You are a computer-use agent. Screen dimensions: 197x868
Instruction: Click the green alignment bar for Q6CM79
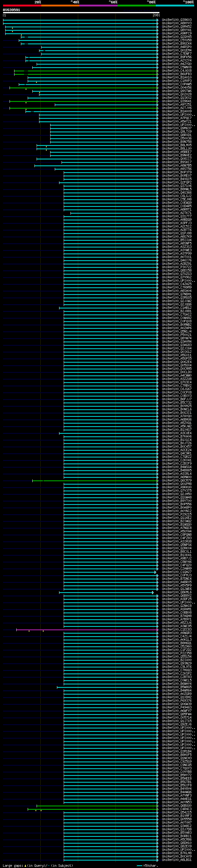pyautogui.click(x=95, y=481)
